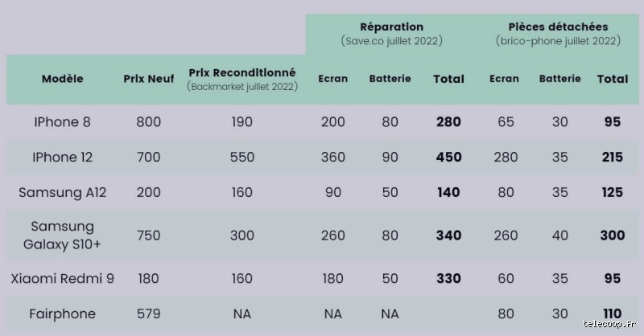Select IPhone 8 repair total 280
The image size is (644, 336).
(x=448, y=122)
